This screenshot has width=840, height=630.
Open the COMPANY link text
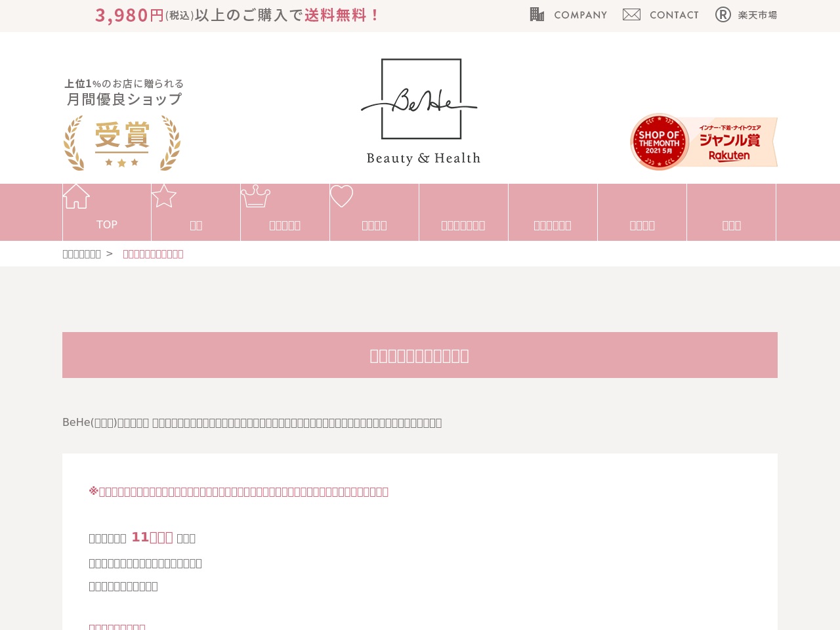581,15
